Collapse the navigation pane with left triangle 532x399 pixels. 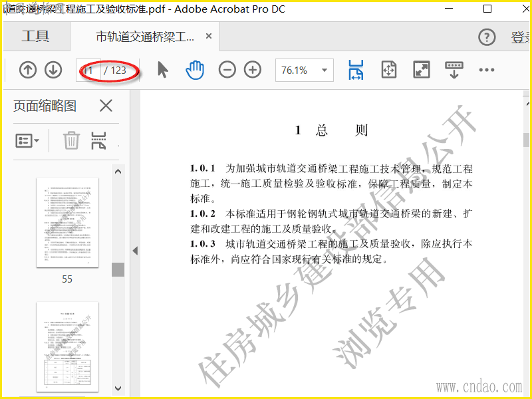coord(135,251)
